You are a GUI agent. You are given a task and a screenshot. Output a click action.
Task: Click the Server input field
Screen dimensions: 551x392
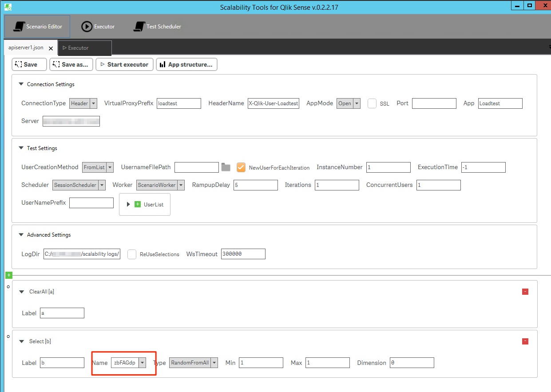[x=71, y=121]
